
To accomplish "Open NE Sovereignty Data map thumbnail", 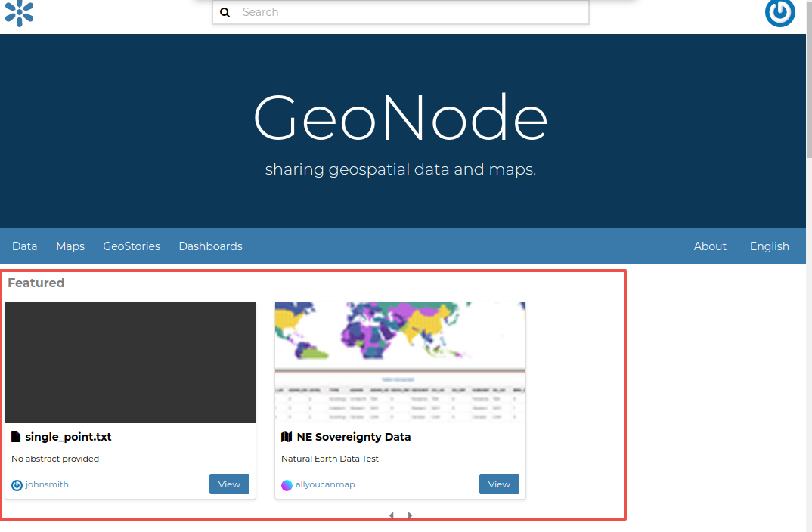I will tap(400, 363).
